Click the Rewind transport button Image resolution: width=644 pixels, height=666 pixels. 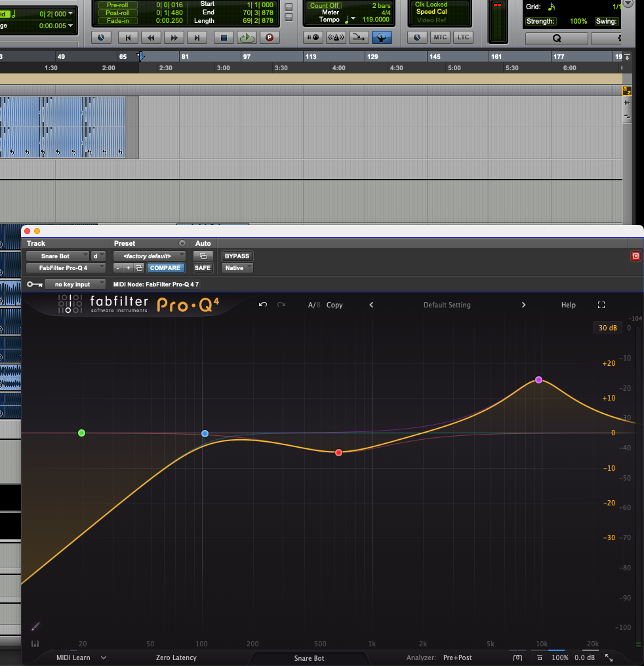(151, 37)
